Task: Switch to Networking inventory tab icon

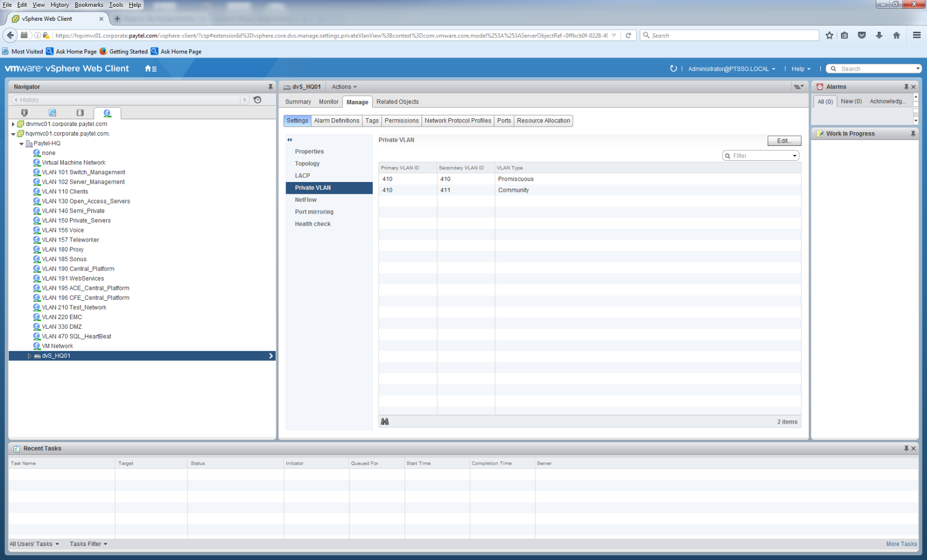Action: tap(107, 113)
